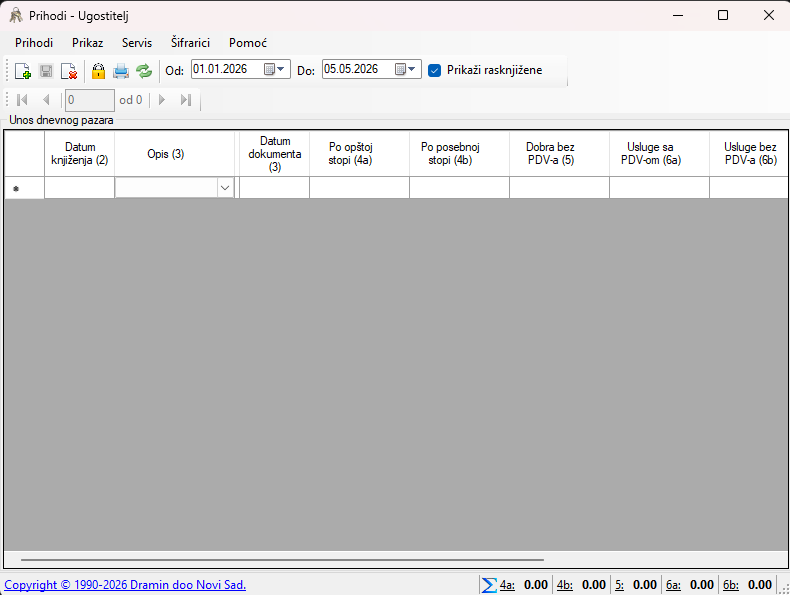
Task: Open the Prihodi menu
Action: [34, 43]
